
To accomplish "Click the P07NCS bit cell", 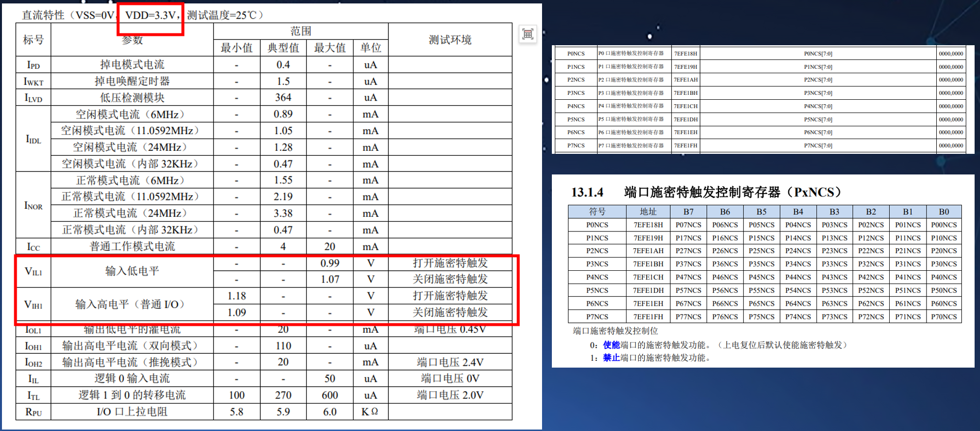I will tap(688, 225).
